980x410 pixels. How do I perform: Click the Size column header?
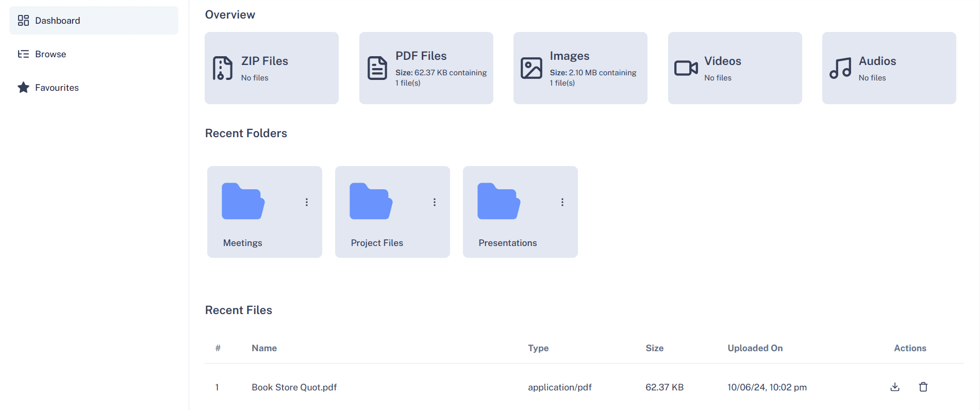pos(654,348)
